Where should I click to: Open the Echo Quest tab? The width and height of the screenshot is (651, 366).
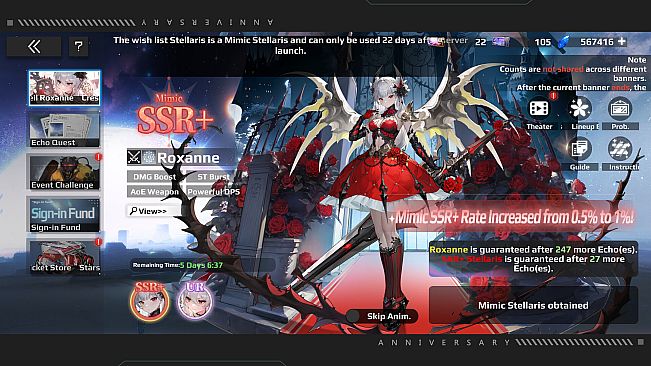click(64, 130)
